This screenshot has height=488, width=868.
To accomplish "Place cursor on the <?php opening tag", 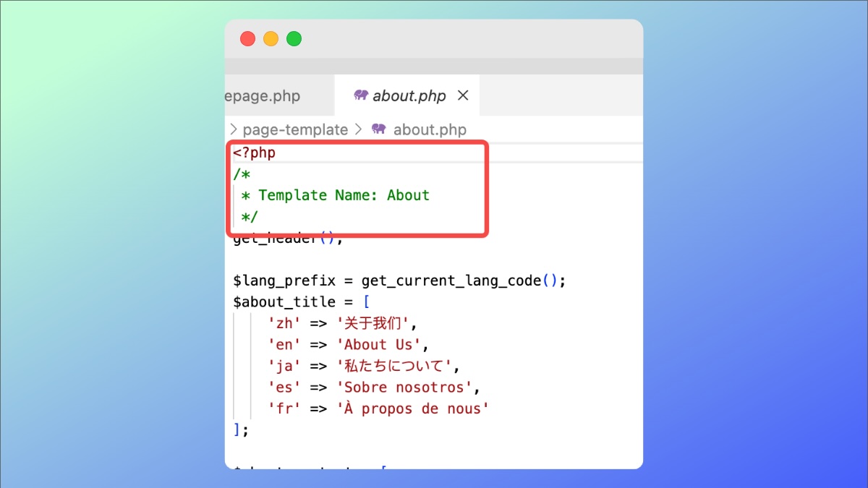I will [254, 153].
